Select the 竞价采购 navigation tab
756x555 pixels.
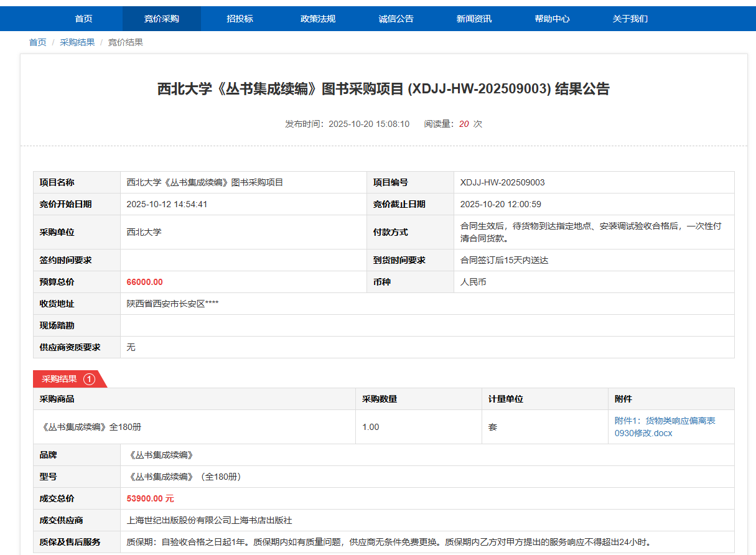tap(161, 19)
